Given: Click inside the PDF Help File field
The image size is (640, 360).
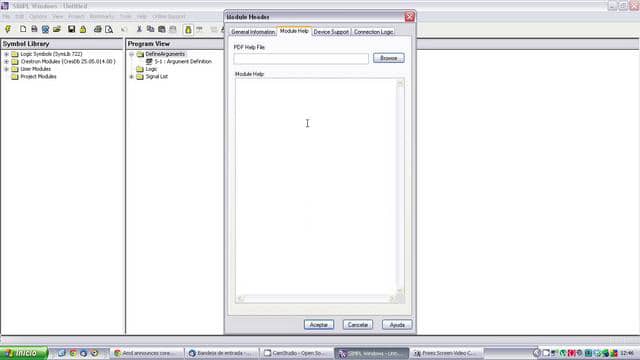Looking at the screenshot, I should (301, 59).
